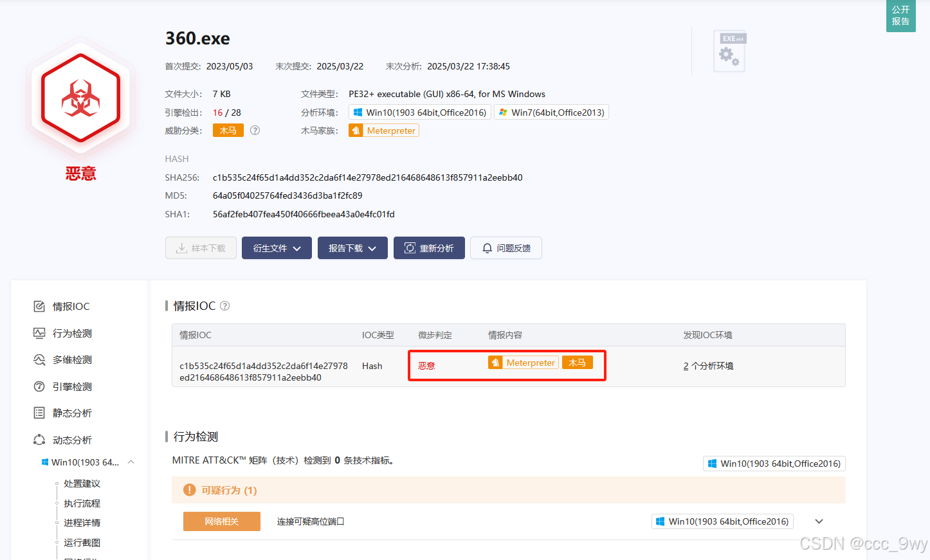
Task: Click the 引擎检测 sidebar icon
Action: [x=39, y=386]
